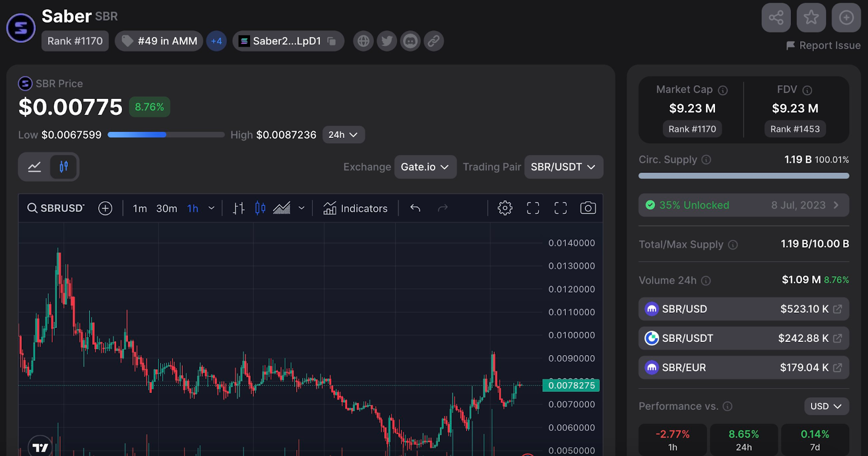
Task: Open the chain link icon
Action: coord(433,41)
